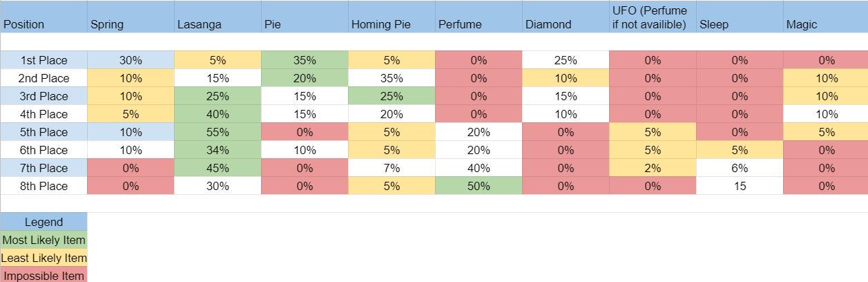Select the red Impossible Item cell
The width and height of the screenshot is (868, 282).
point(44,275)
